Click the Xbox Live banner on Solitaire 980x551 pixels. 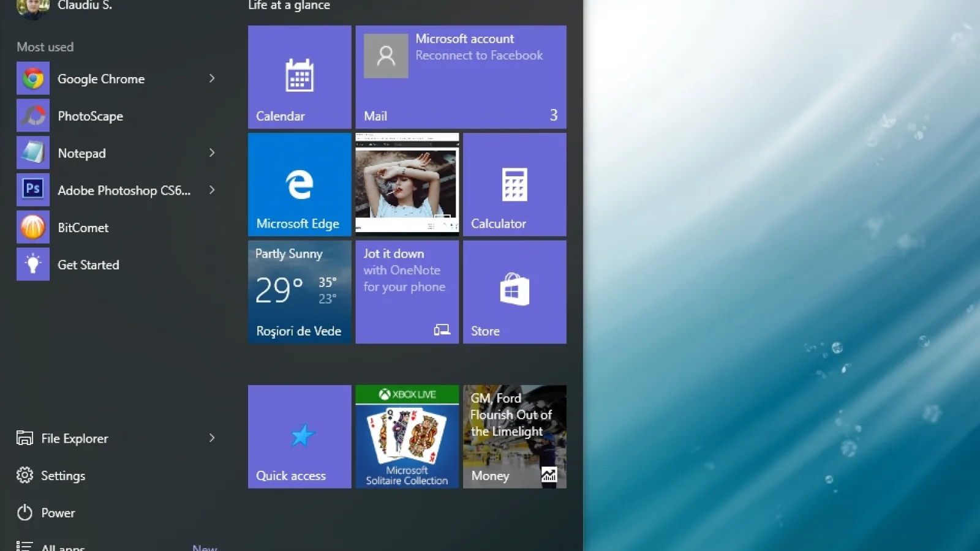[x=407, y=394]
